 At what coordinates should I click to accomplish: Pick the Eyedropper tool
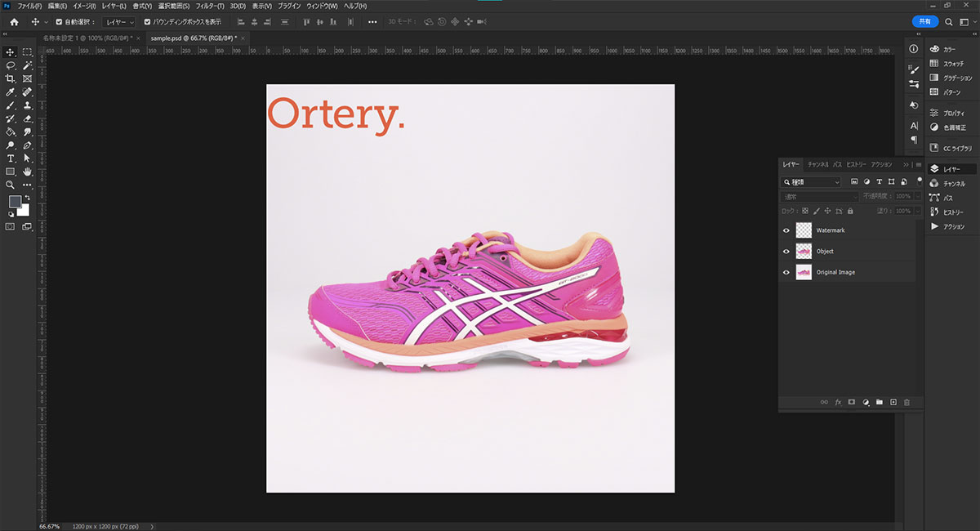click(x=11, y=92)
